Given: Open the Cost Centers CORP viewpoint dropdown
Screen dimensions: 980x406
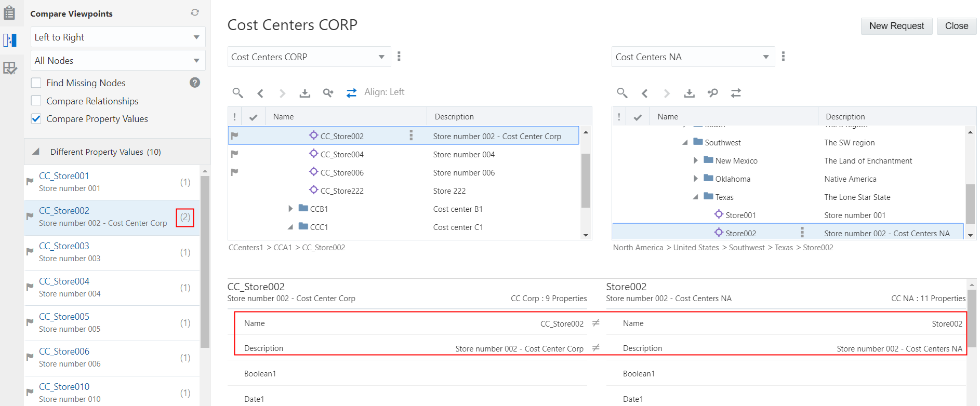Looking at the screenshot, I should 309,57.
